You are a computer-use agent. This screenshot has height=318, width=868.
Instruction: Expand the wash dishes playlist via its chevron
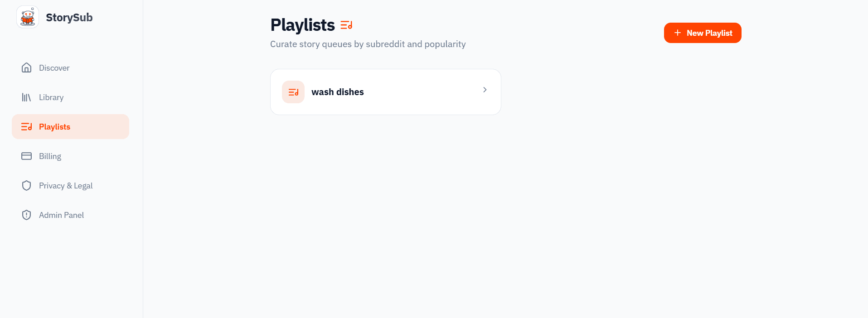pyautogui.click(x=485, y=90)
